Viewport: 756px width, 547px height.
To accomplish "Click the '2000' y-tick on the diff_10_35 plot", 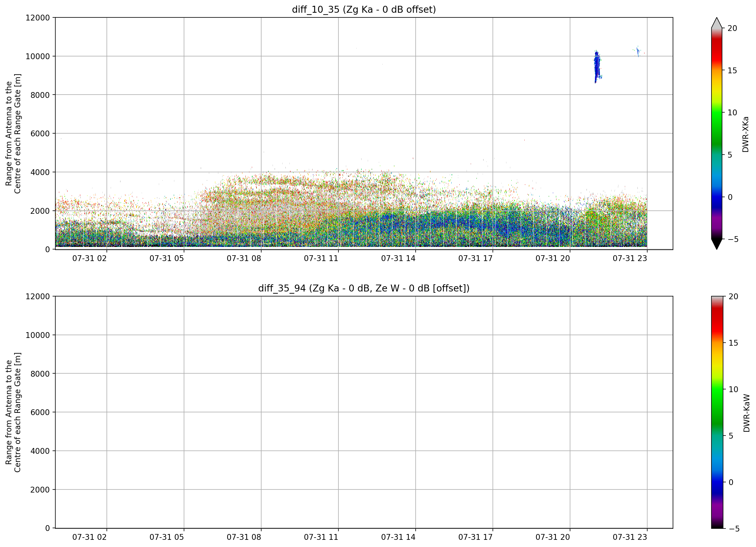I will tap(40, 211).
